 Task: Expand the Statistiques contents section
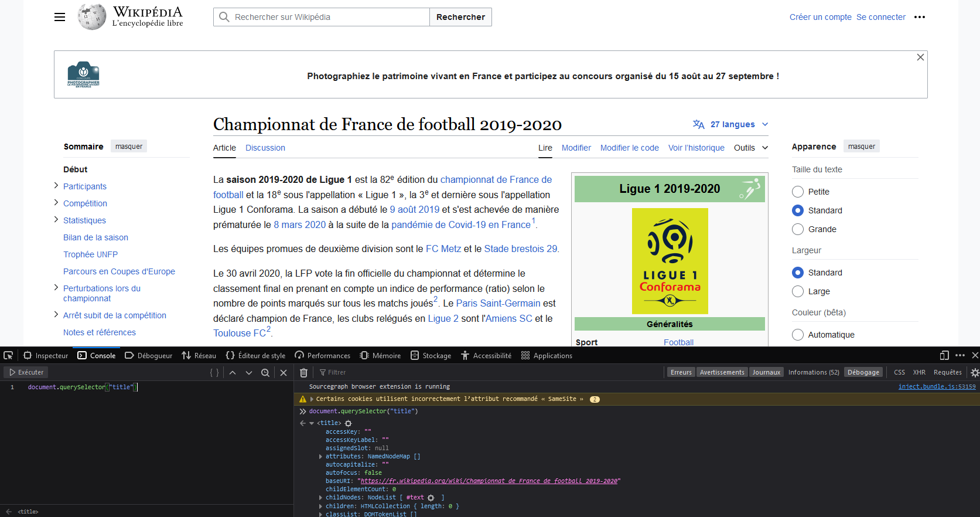(x=56, y=220)
